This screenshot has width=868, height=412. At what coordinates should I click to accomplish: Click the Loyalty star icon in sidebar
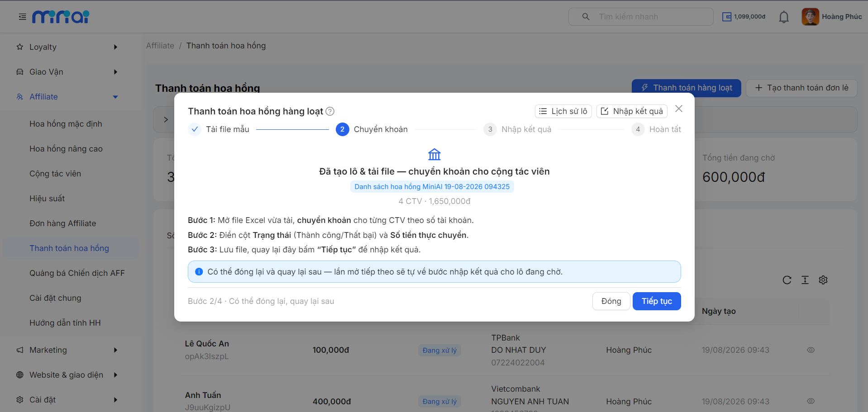pos(20,47)
